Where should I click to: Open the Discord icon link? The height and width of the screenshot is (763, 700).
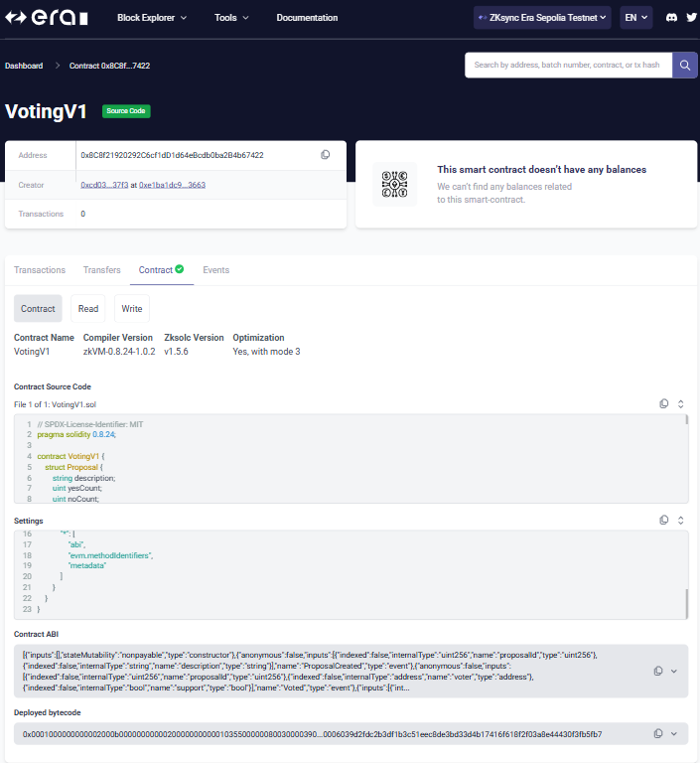pos(671,18)
